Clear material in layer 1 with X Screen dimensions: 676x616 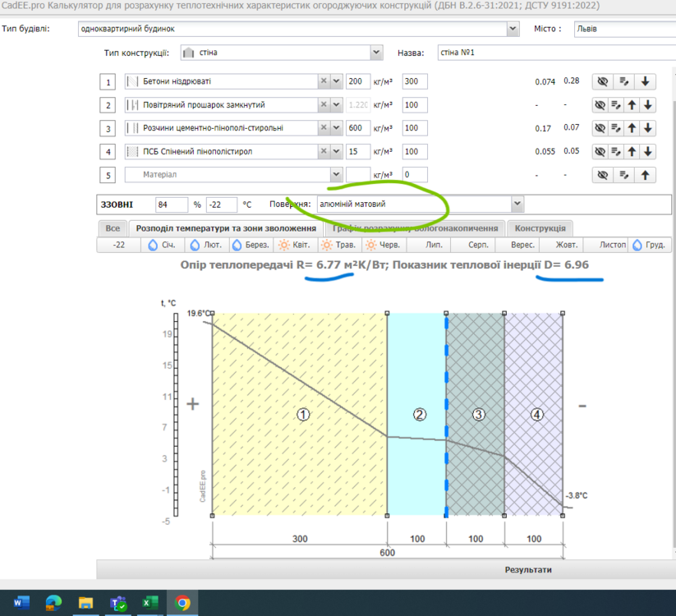click(324, 81)
